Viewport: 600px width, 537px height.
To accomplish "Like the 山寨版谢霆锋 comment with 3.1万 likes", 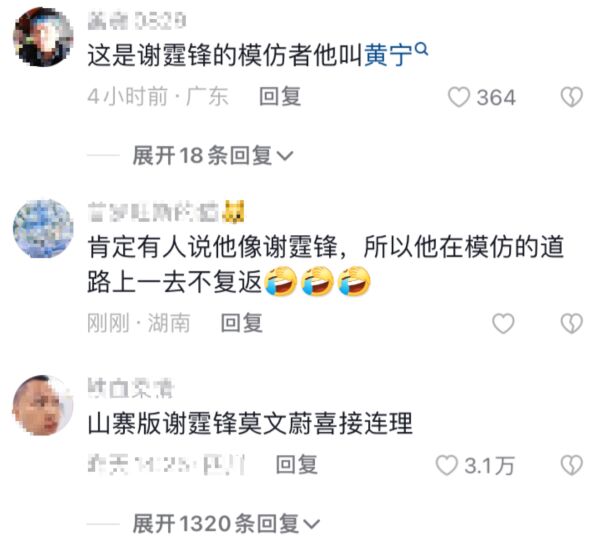I will (447, 465).
